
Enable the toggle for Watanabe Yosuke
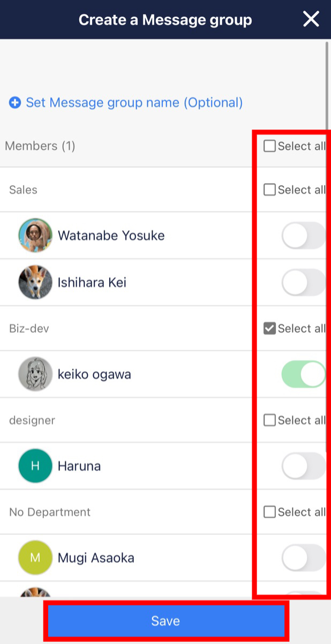[x=304, y=236]
